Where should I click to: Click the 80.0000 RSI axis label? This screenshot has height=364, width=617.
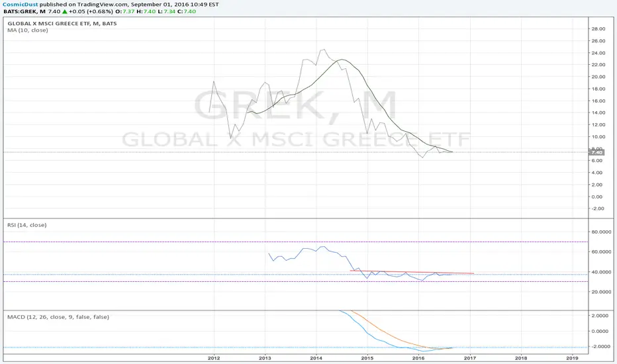click(x=602, y=232)
